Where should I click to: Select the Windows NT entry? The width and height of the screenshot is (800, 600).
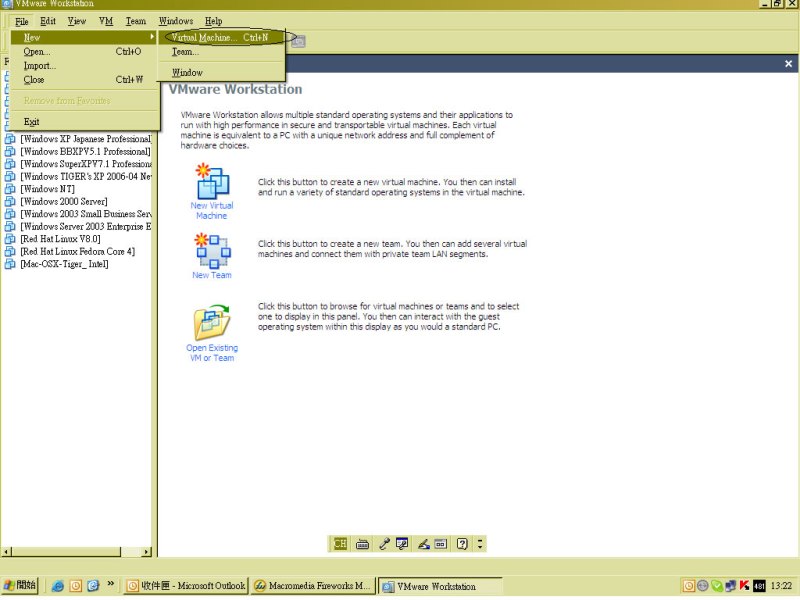pyautogui.click(x=47, y=189)
